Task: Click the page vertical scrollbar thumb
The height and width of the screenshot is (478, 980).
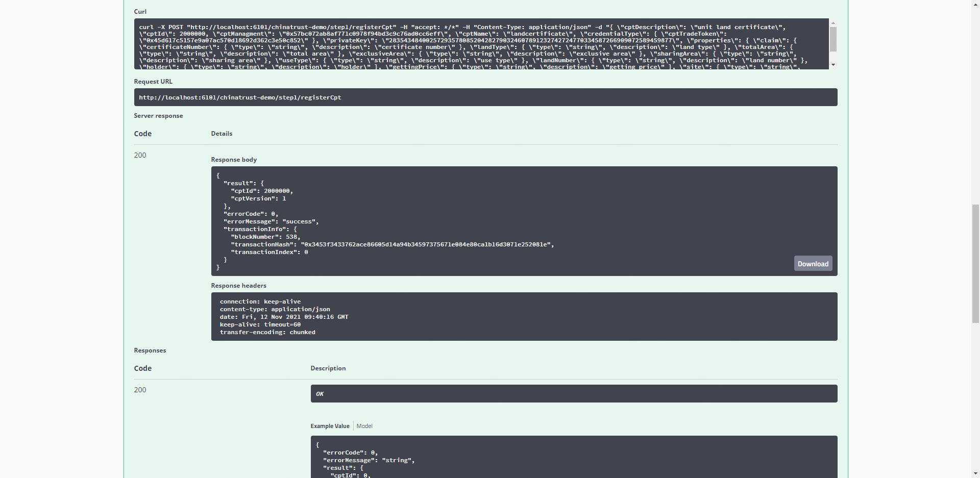Action: [975, 263]
